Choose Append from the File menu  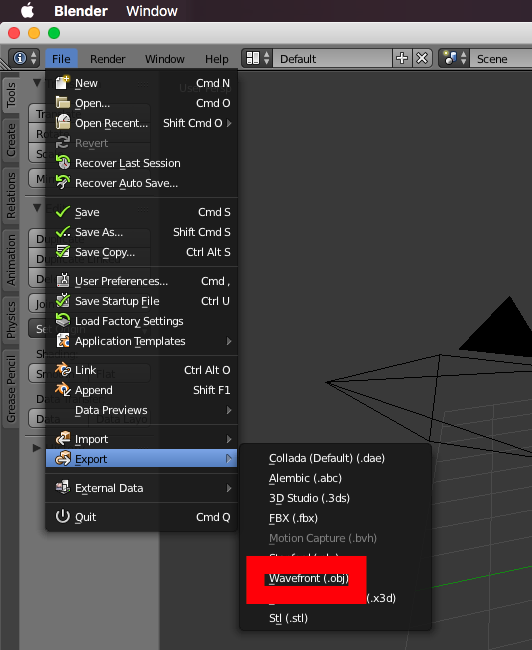pos(142,390)
